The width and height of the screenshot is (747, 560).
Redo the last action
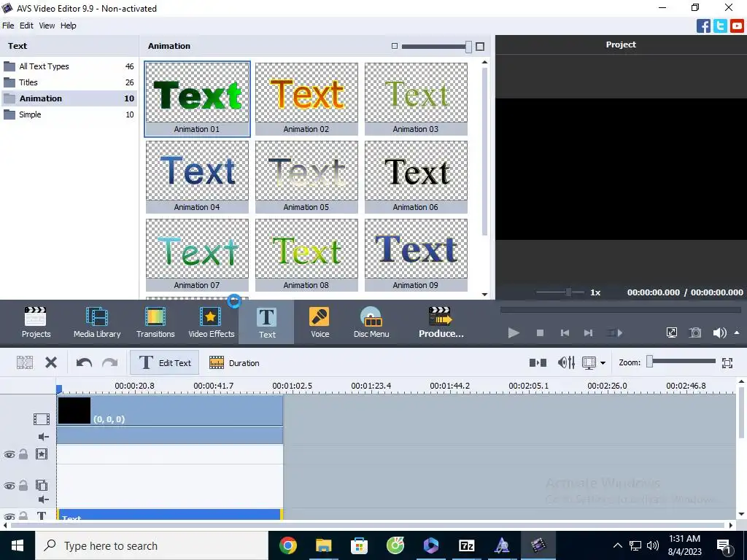pyautogui.click(x=110, y=363)
